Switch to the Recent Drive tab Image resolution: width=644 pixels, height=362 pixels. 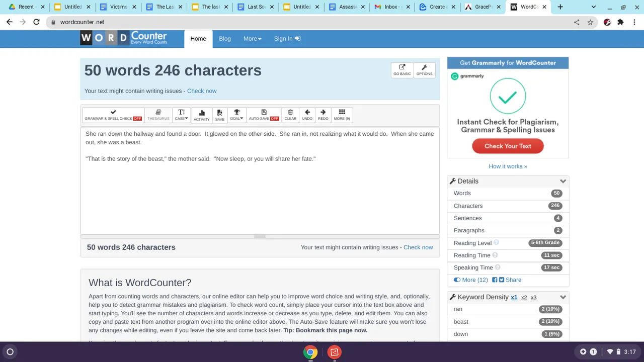[26, 7]
